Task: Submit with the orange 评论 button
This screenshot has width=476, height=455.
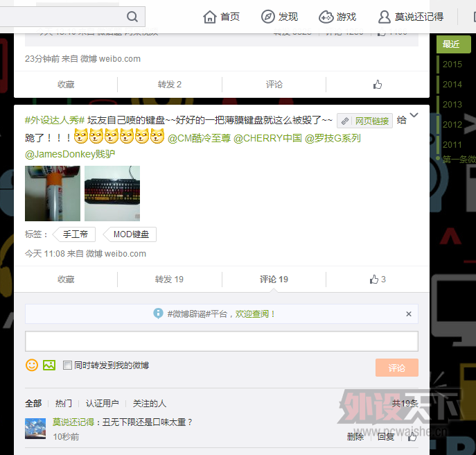Action: coord(397,368)
